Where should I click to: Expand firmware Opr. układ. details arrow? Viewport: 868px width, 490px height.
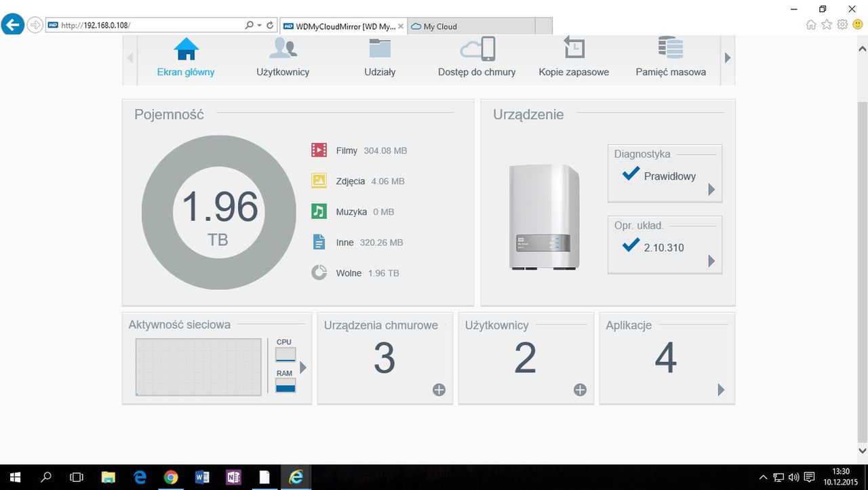coord(711,261)
